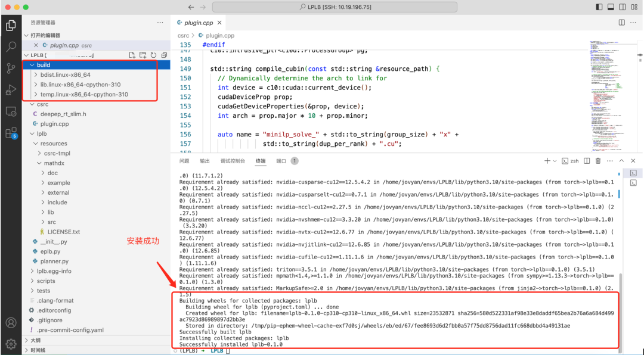Switch to the 端口 ports tab
Viewport: 644px width, 355px height.
click(x=281, y=161)
